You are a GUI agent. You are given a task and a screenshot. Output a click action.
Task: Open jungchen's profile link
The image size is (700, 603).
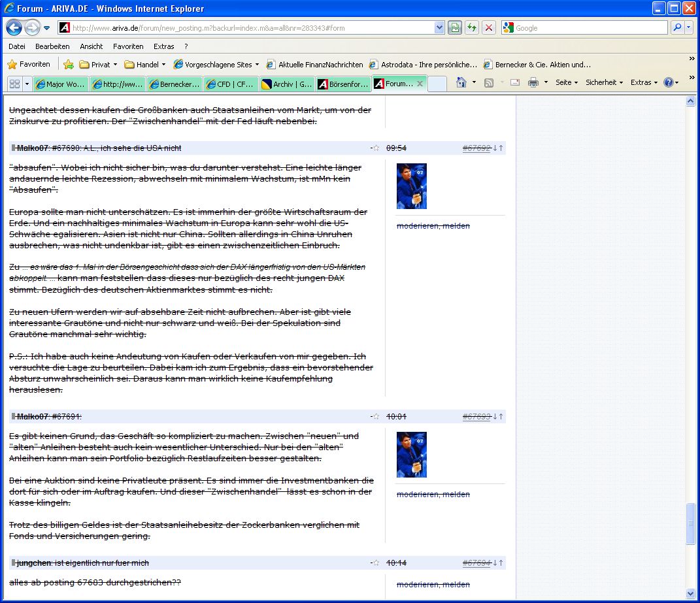33,563
